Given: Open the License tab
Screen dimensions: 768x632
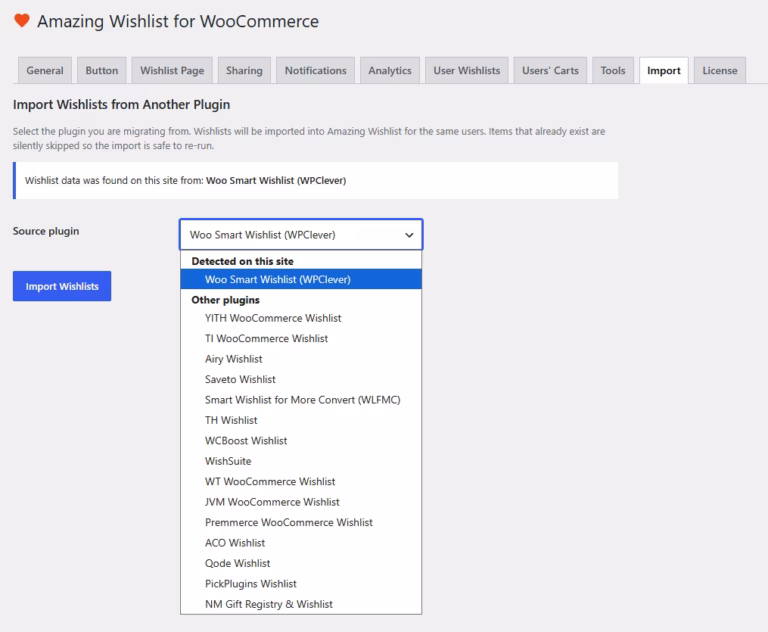Looking at the screenshot, I should click(x=720, y=71).
